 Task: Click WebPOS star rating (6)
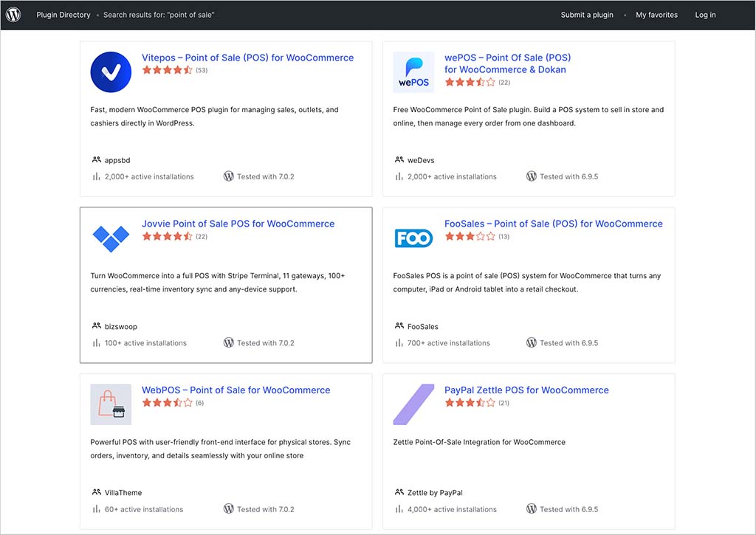click(173, 403)
